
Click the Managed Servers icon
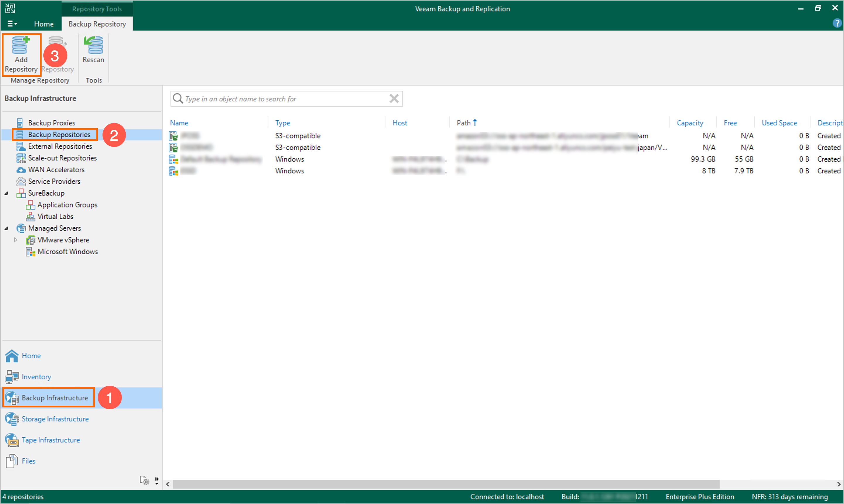click(21, 228)
